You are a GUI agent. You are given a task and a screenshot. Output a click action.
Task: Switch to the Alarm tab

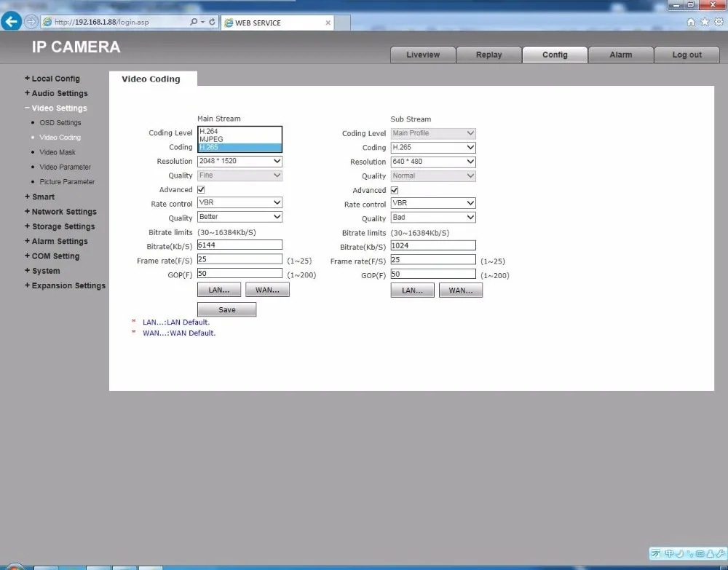pos(621,55)
